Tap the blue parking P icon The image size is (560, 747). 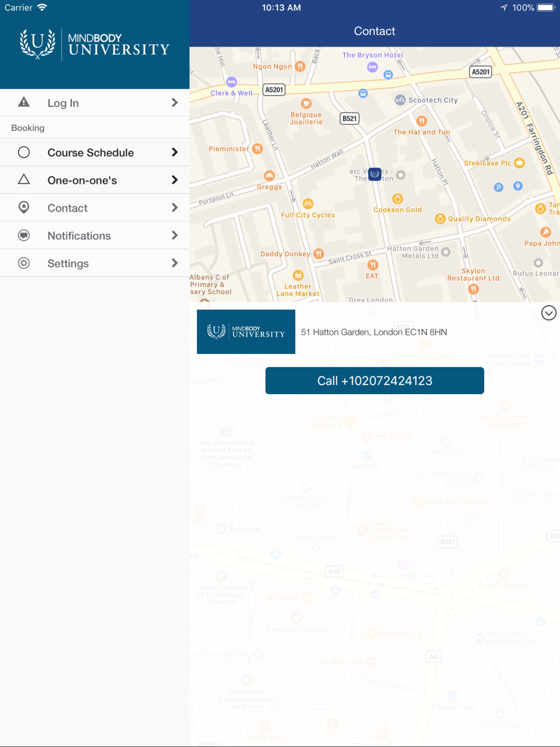(498, 187)
